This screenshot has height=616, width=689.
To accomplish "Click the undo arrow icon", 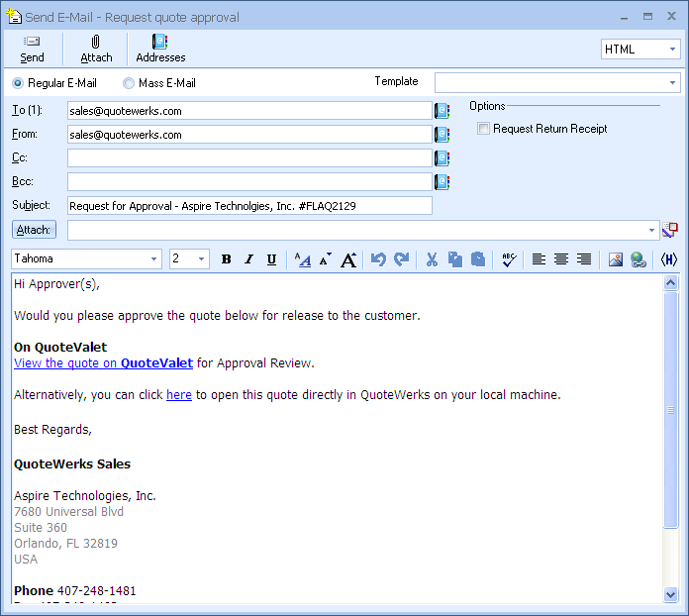I will 378,259.
